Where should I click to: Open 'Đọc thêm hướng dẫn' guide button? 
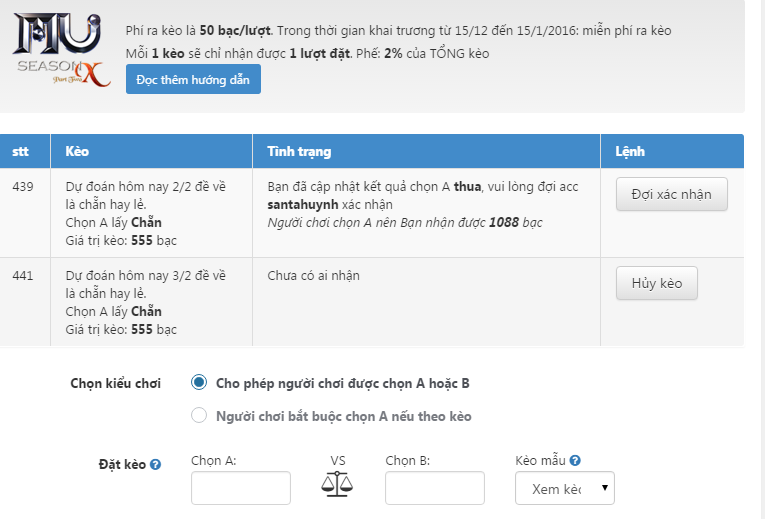[193, 79]
